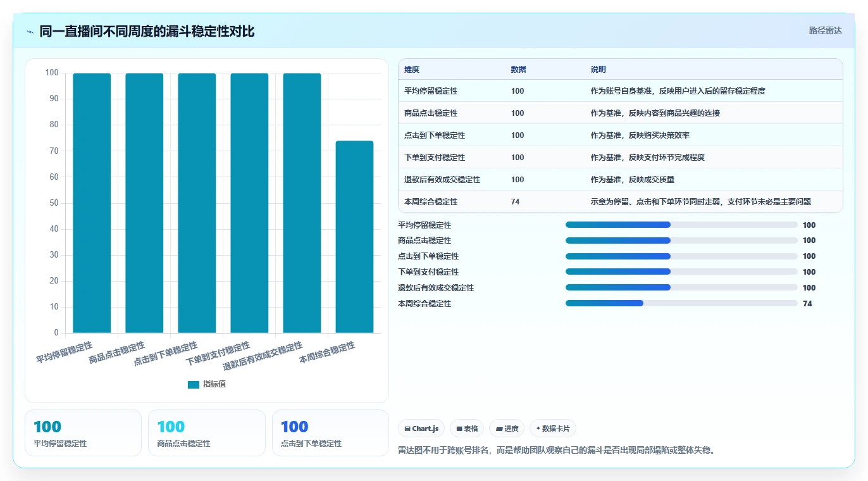Click the 退款后有效成交稳定性 label in the progress list
This screenshot has height=481, width=868.
pos(436,288)
